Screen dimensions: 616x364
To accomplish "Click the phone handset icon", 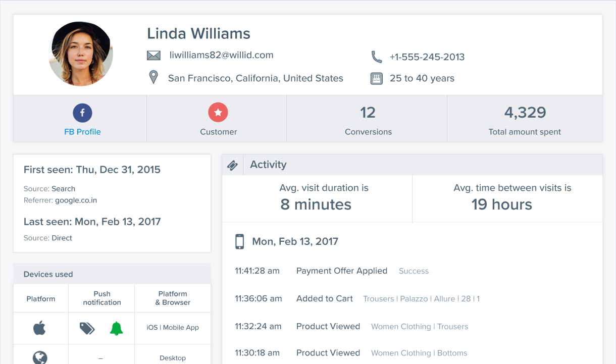I will point(377,57).
